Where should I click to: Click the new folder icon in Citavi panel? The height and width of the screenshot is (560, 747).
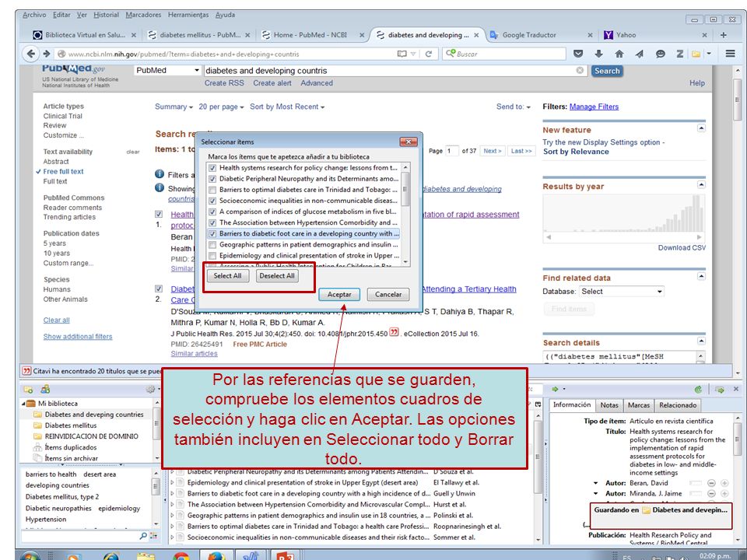(x=28, y=390)
